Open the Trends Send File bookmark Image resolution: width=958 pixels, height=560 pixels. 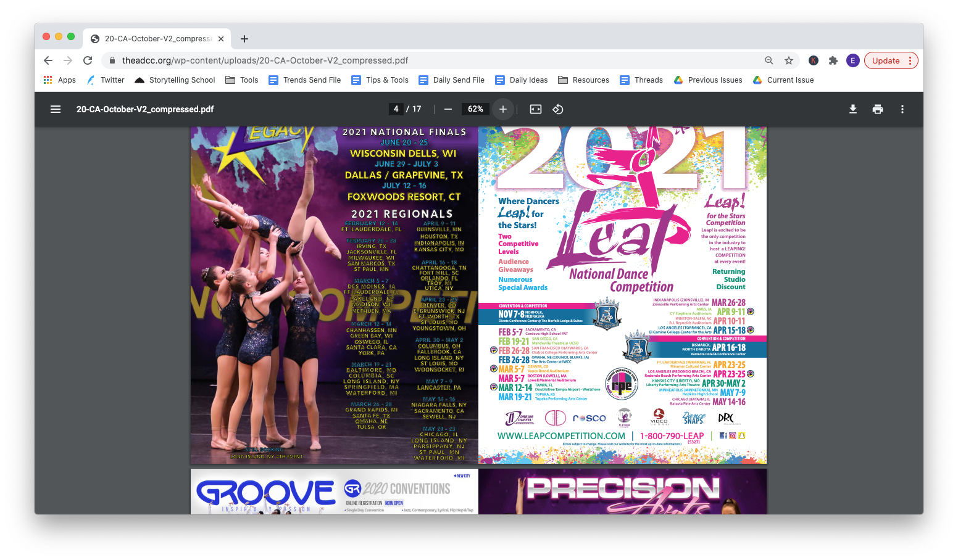(304, 80)
